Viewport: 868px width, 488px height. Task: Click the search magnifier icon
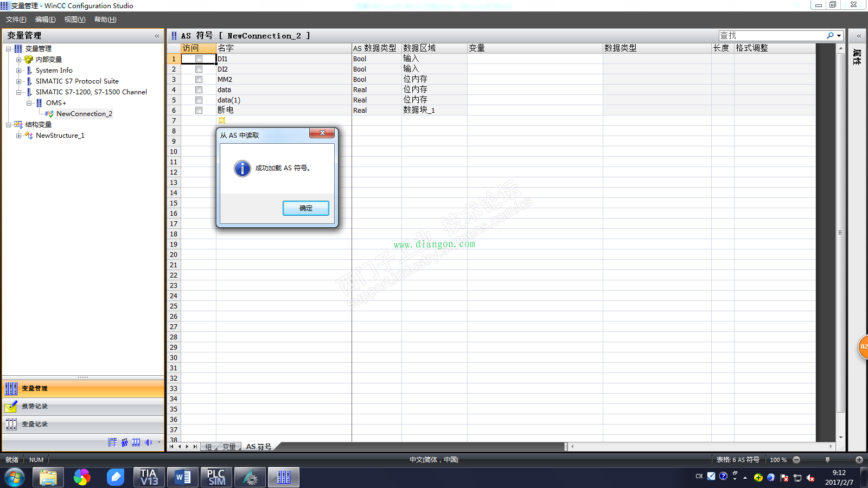click(x=830, y=36)
